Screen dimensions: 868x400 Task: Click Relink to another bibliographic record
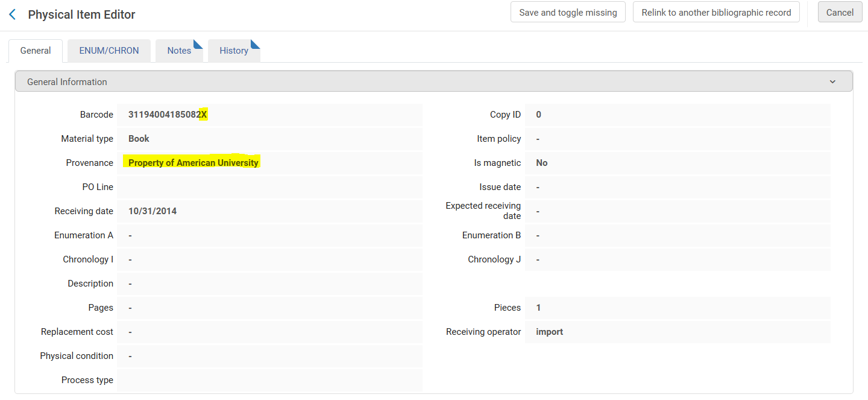[716, 13]
